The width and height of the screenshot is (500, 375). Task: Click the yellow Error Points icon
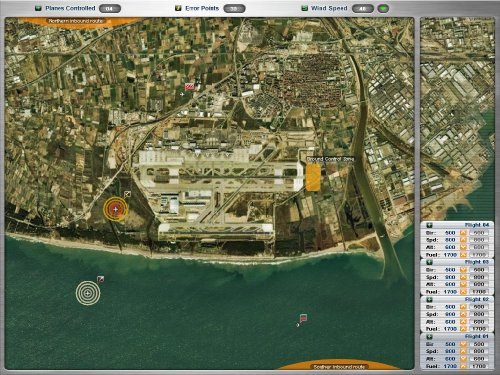[178, 8]
